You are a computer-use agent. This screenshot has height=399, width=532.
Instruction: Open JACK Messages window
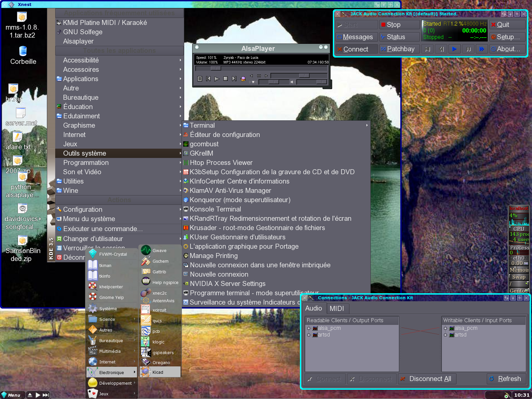click(x=356, y=37)
